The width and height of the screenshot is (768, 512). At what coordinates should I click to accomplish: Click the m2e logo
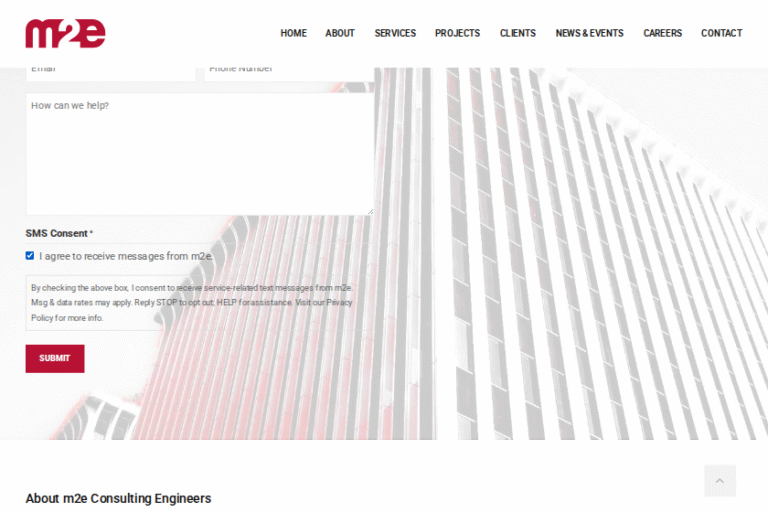tap(65, 33)
